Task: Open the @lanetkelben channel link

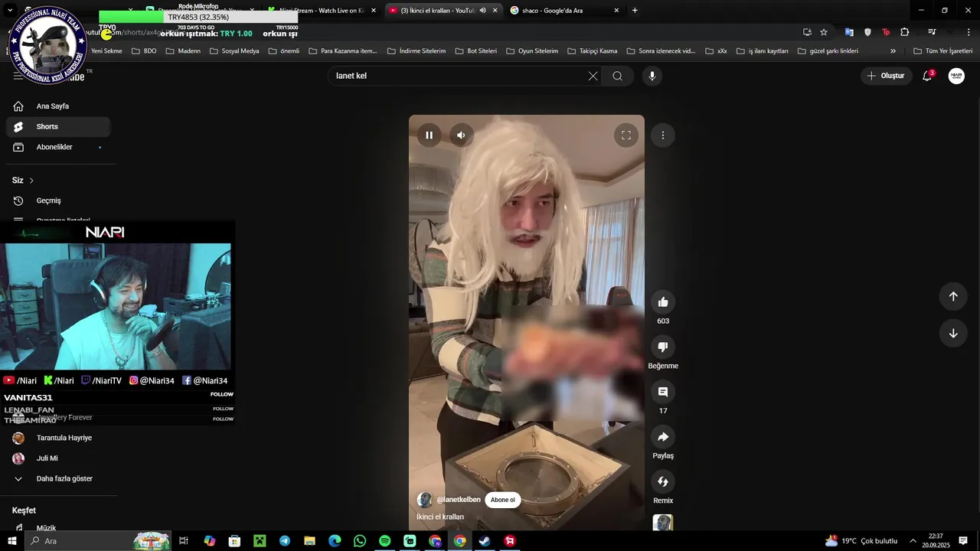Action: [459, 500]
